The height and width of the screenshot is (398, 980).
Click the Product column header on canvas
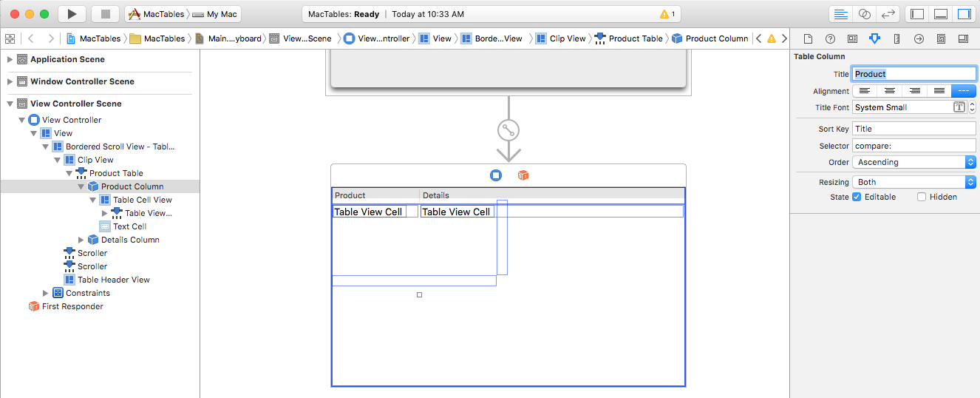375,195
